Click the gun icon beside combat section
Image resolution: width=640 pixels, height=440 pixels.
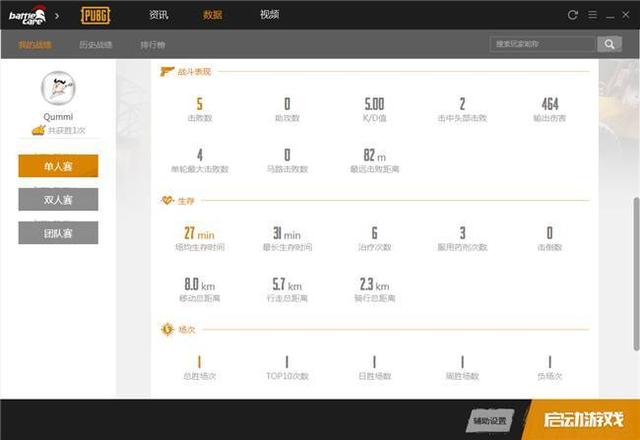point(167,71)
